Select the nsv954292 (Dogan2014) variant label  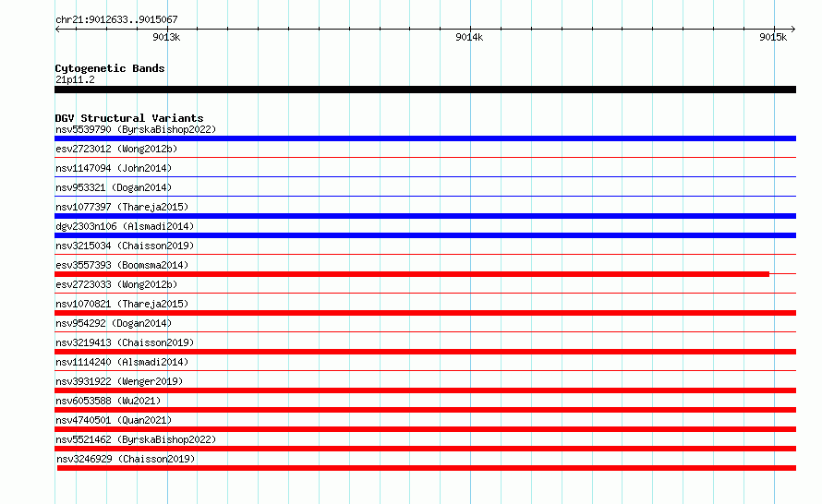pos(114,323)
